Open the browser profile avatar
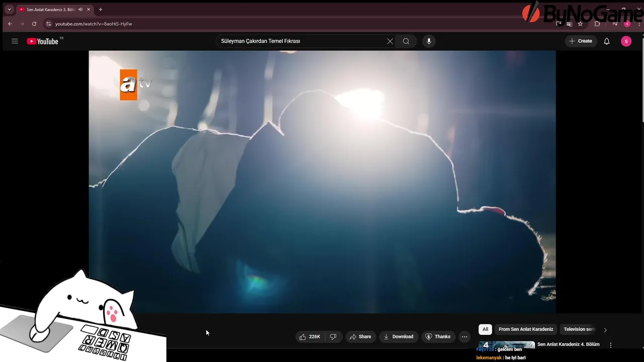 627,24
